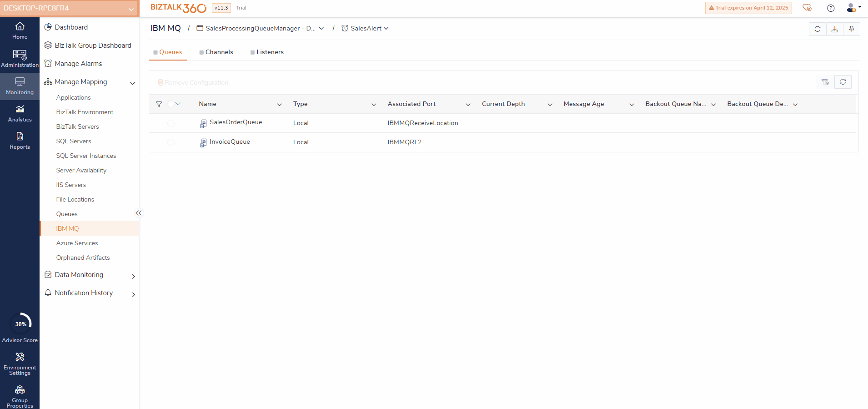The width and height of the screenshot is (868, 409).
Task: Open Orphaned Artifacts mapping page
Action: tap(83, 258)
